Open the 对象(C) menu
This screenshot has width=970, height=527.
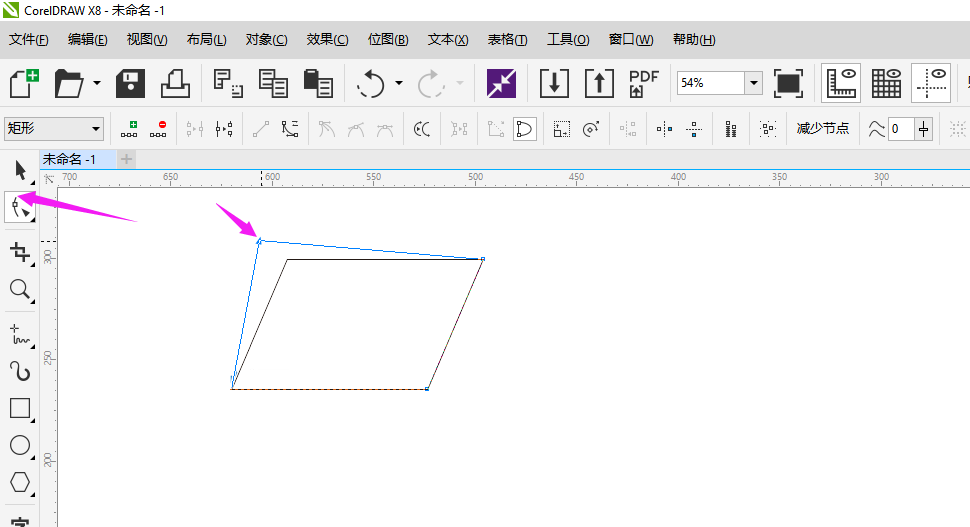coord(266,40)
